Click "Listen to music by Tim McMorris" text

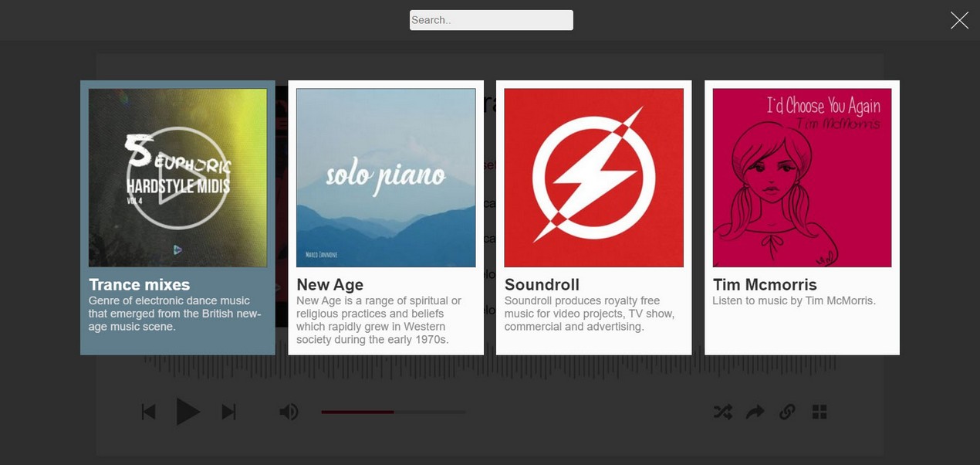click(794, 300)
